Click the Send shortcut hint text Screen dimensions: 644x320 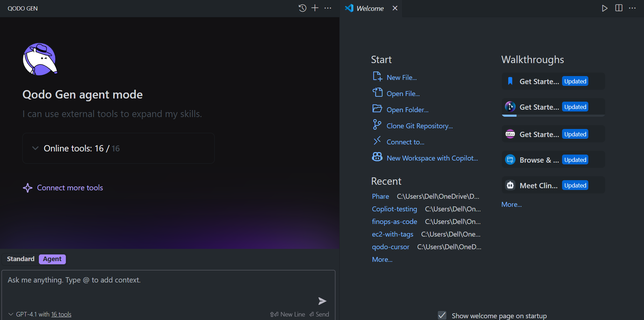pos(319,314)
